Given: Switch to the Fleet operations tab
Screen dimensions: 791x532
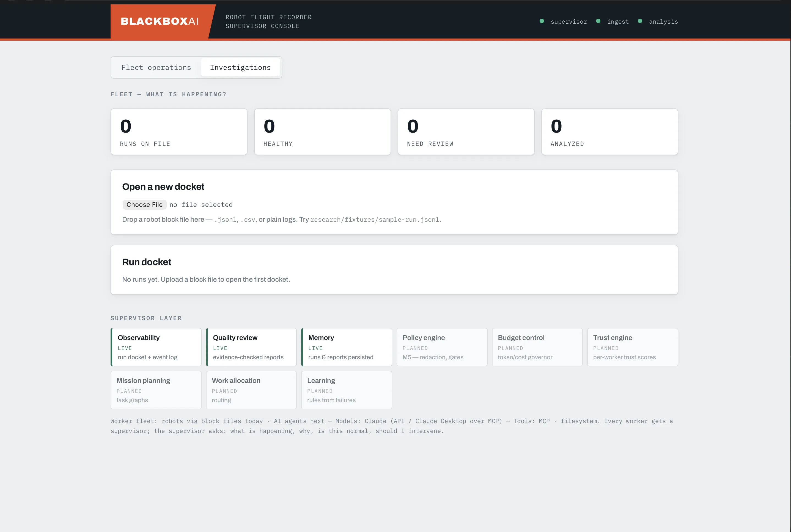Looking at the screenshot, I should pyautogui.click(x=156, y=67).
